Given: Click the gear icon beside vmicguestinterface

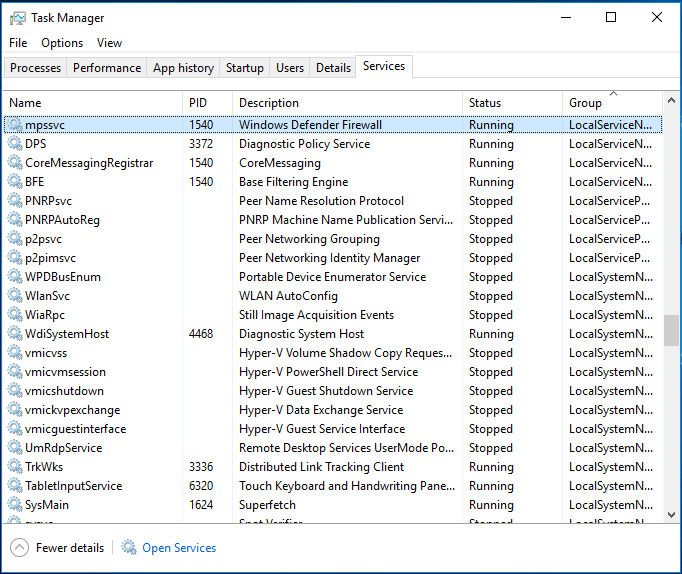Looking at the screenshot, I should point(15,429).
